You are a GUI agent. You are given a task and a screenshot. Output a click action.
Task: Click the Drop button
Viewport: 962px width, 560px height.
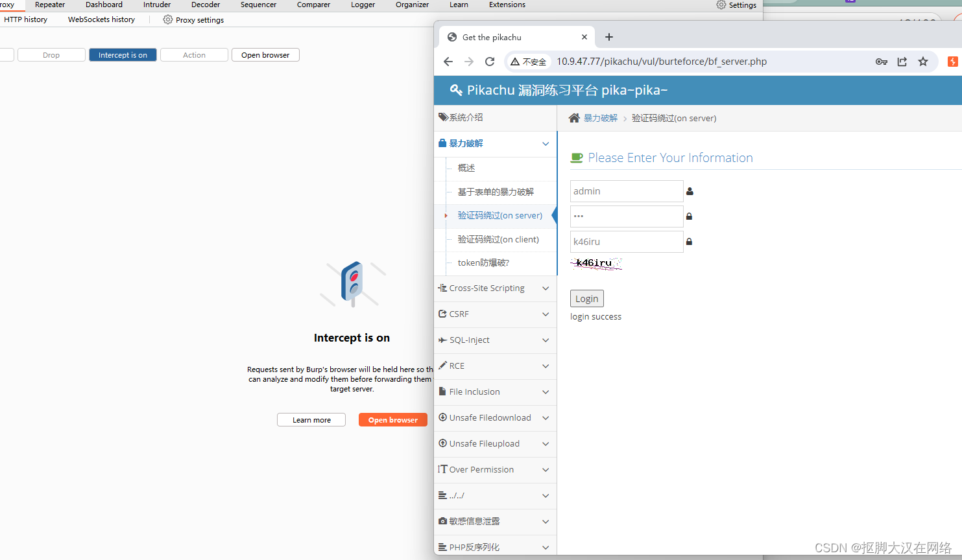click(x=51, y=55)
